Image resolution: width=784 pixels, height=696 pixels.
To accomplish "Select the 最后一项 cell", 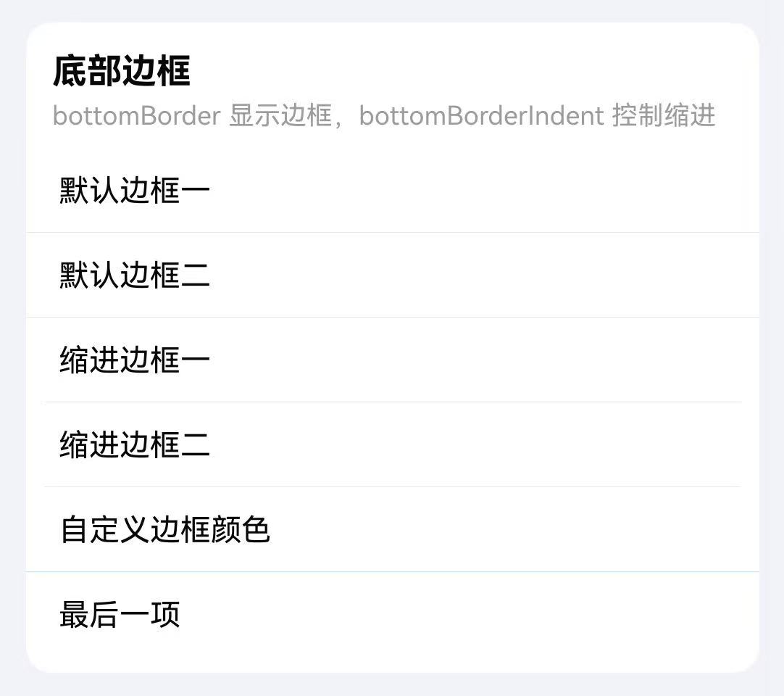I will 391,615.
